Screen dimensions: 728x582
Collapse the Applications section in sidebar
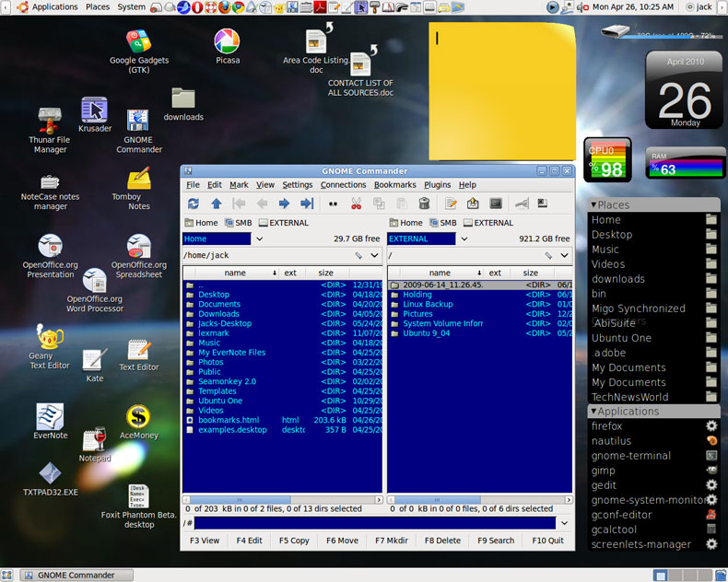coord(593,412)
